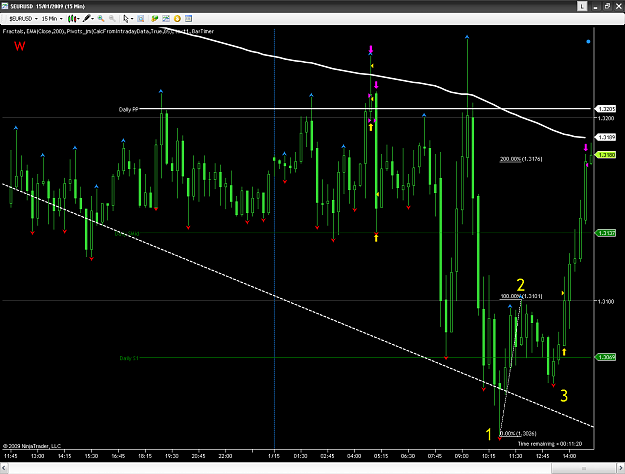Click the 1.3069 S1 price marker
625x474 pixels.
pyautogui.click(x=605, y=357)
